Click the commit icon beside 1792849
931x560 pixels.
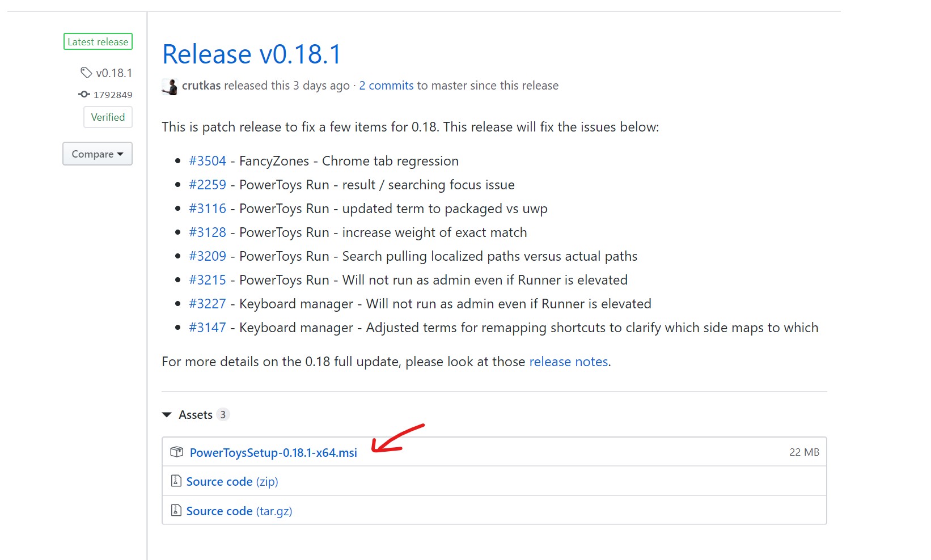coord(84,95)
